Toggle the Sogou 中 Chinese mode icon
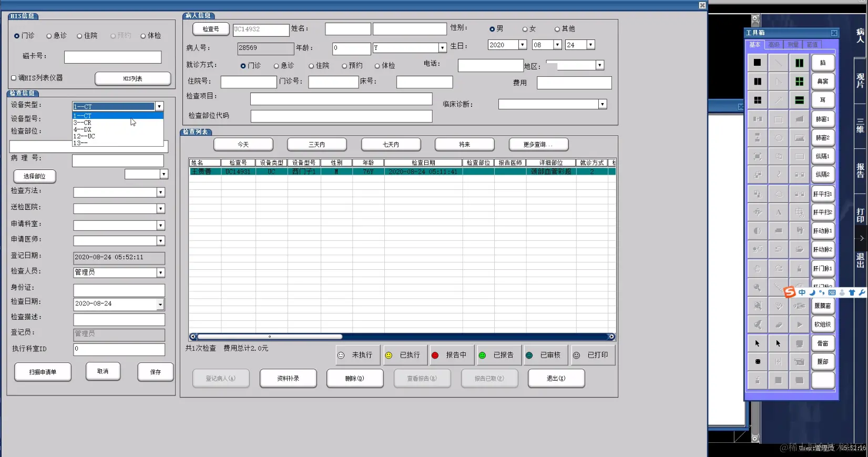The width and height of the screenshot is (868, 457). (802, 292)
